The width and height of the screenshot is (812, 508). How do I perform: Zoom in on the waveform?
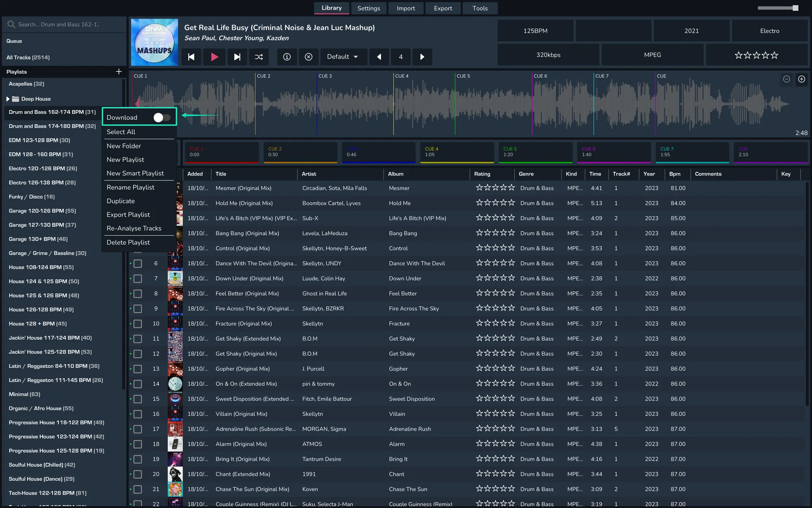point(801,79)
